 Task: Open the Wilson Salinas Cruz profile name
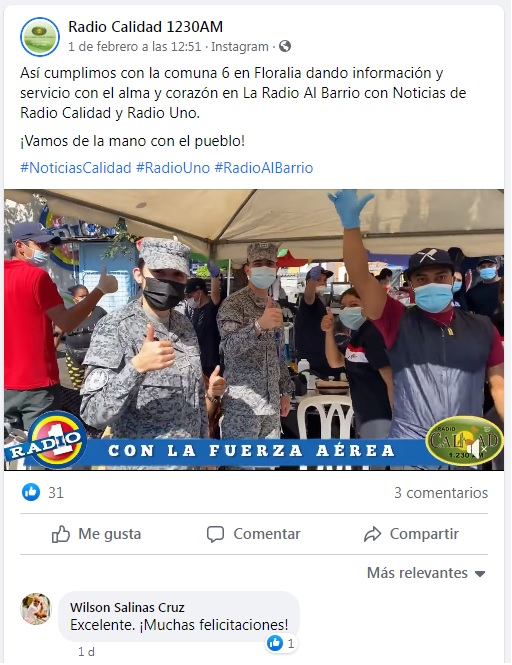pos(127,607)
